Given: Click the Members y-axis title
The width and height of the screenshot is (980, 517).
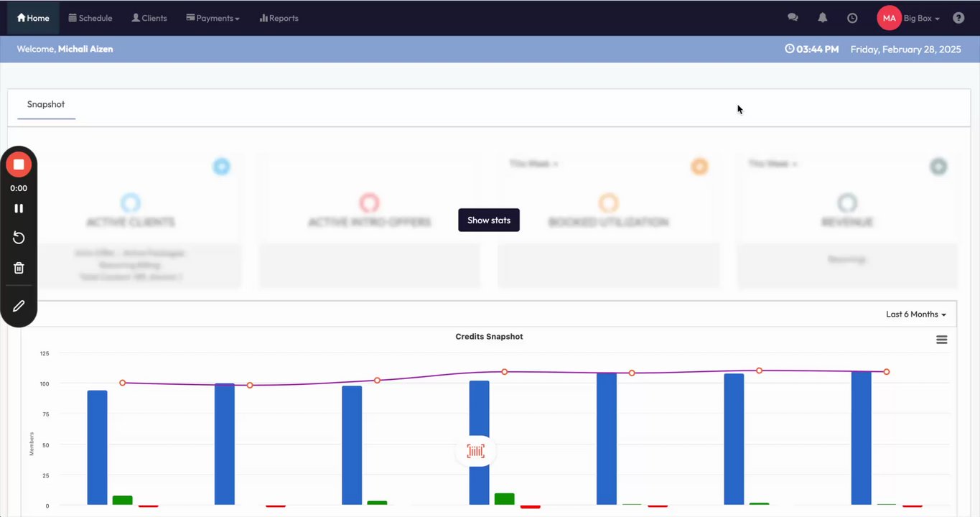Looking at the screenshot, I should 32,444.
